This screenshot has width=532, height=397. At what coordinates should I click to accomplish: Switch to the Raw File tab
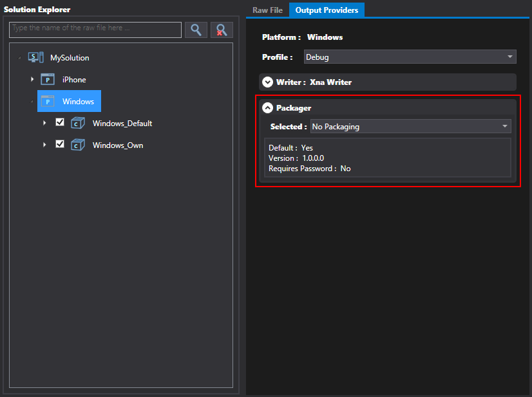tap(267, 10)
